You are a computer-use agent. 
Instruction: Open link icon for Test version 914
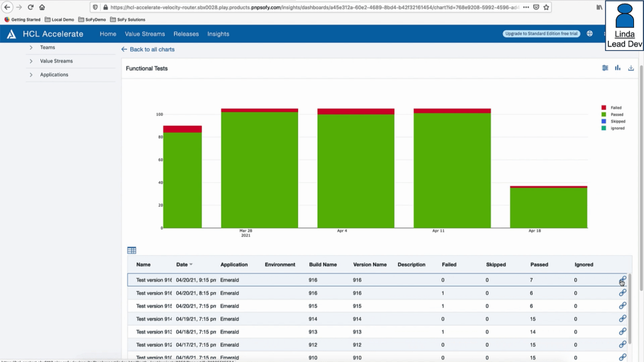623,319
